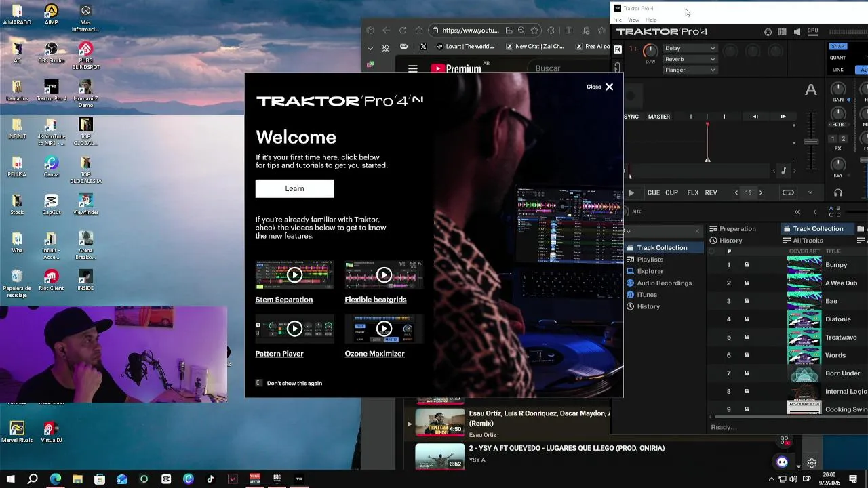Screen dimensions: 868x488
Task: Increase loop size right of 16
Action: pos(760,192)
